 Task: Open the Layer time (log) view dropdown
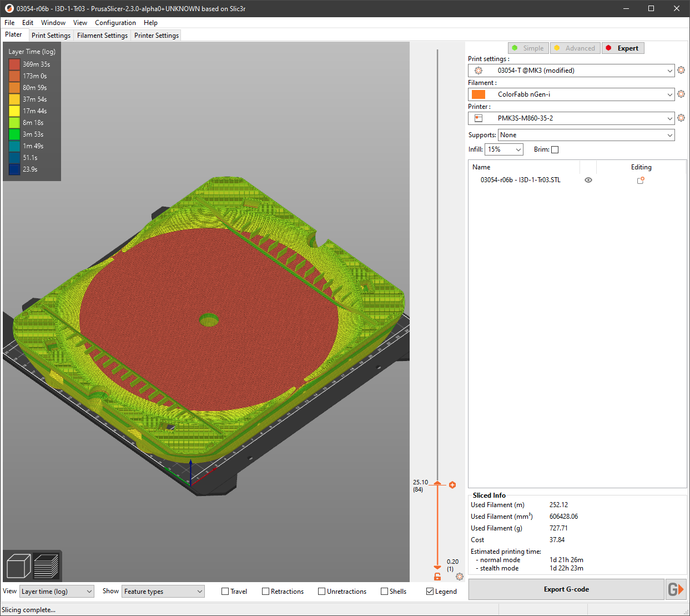click(x=57, y=592)
